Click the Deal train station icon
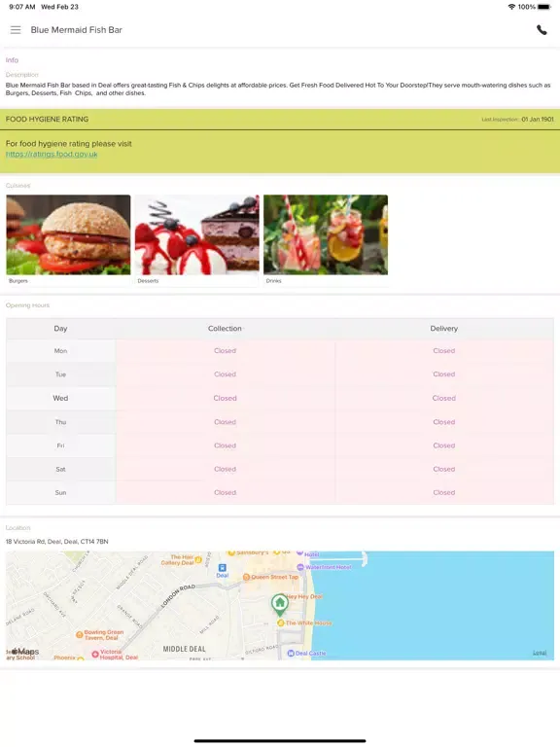560x747 pixels. click(x=223, y=568)
